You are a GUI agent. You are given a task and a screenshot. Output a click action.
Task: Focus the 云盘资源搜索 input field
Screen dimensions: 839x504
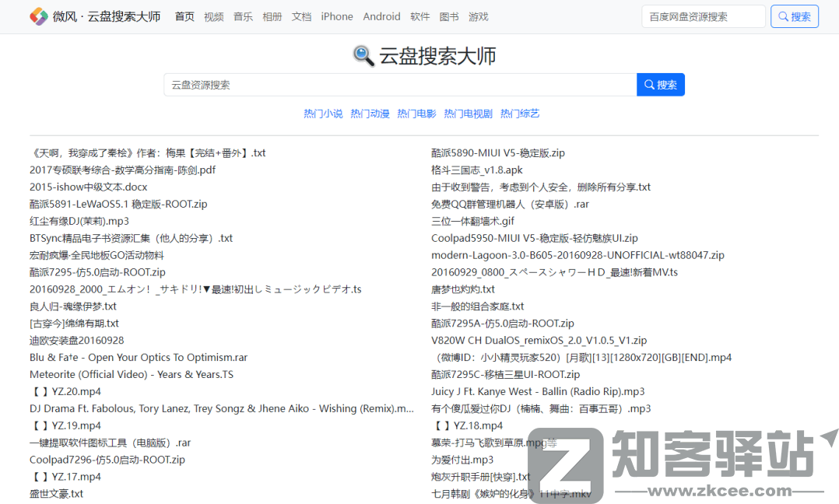coord(399,85)
